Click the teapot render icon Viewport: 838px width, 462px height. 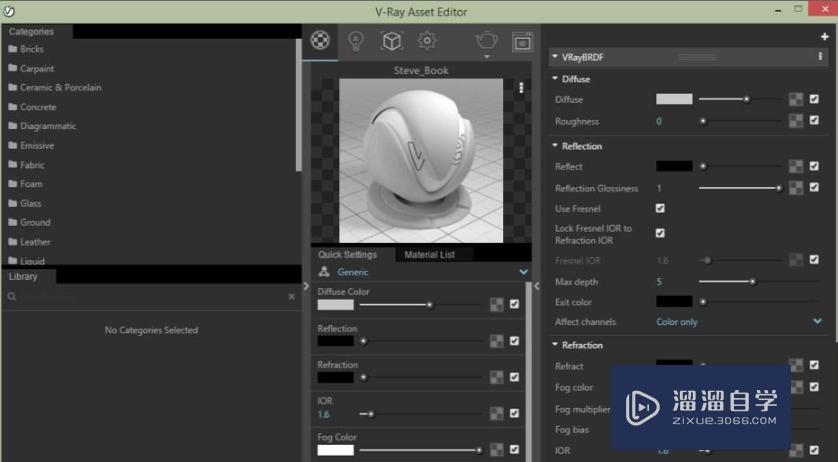click(x=486, y=40)
